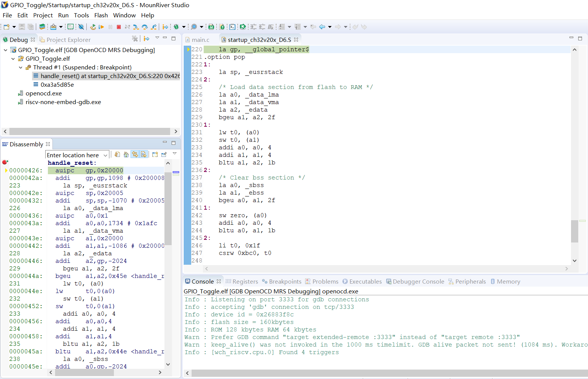Click Open New Disassembly View icon
This screenshot has width=588, height=379.
155,154
